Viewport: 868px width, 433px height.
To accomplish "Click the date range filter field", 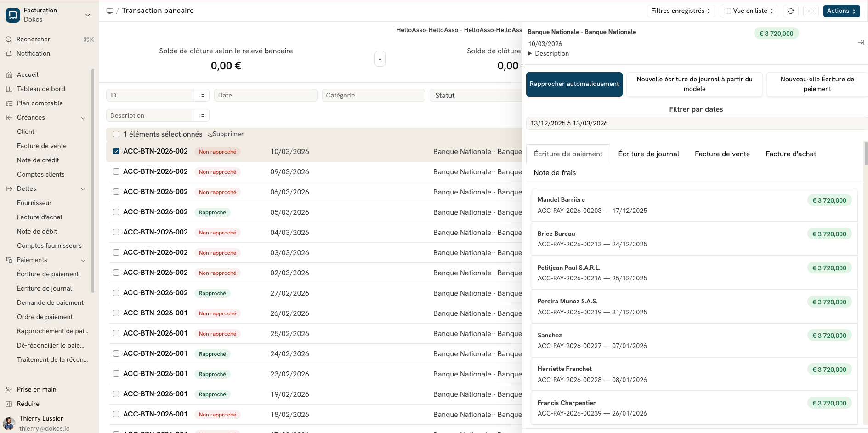I will (696, 123).
